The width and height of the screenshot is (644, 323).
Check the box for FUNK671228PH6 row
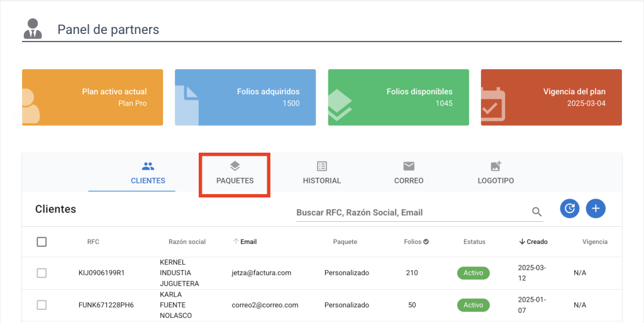(42, 305)
